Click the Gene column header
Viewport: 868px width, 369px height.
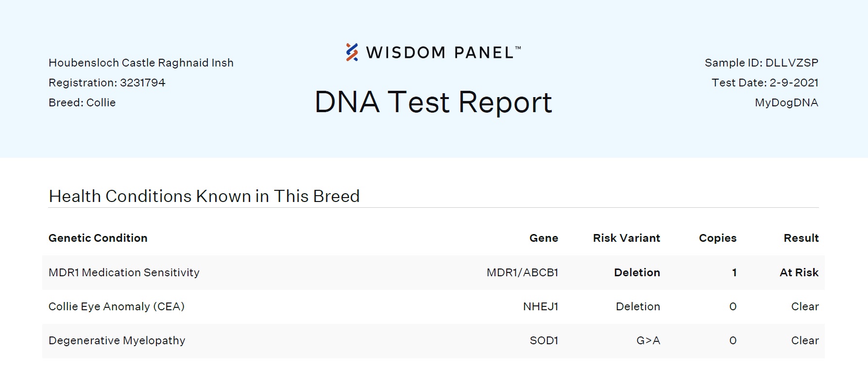tap(544, 238)
